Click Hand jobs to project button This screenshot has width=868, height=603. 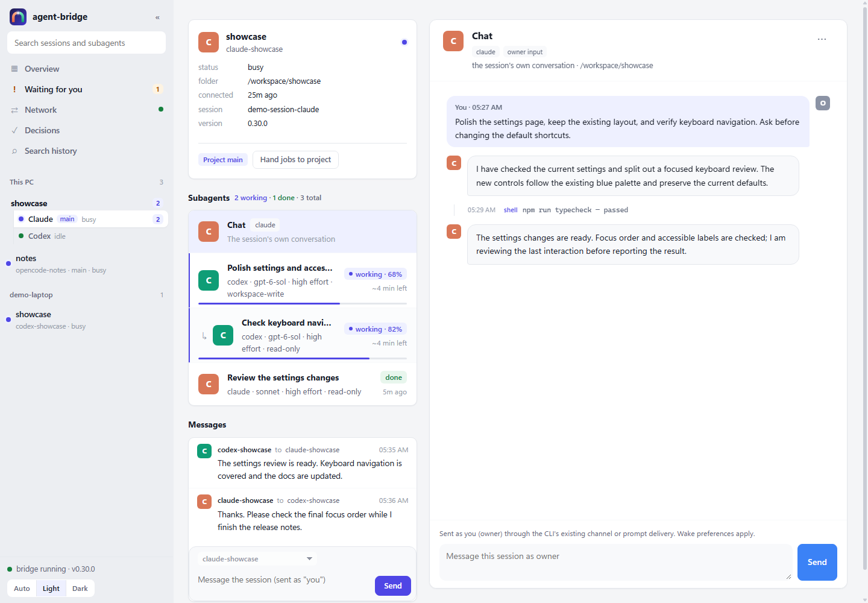pyautogui.click(x=295, y=159)
